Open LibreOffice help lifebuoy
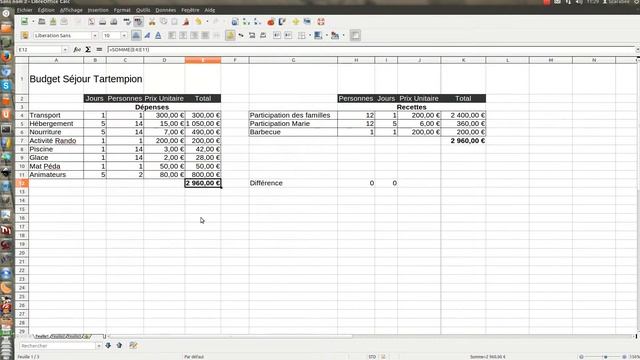The image size is (640, 360). [x=321, y=22]
